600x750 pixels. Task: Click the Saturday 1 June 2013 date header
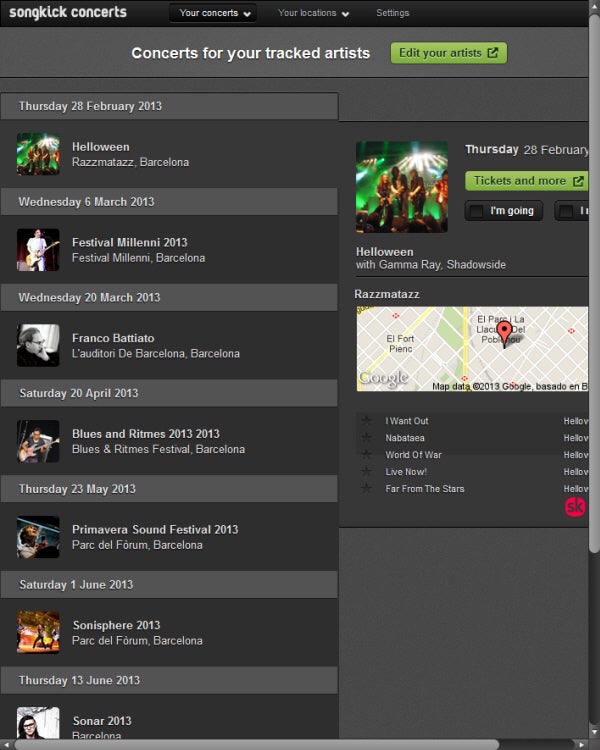(x=169, y=585)
